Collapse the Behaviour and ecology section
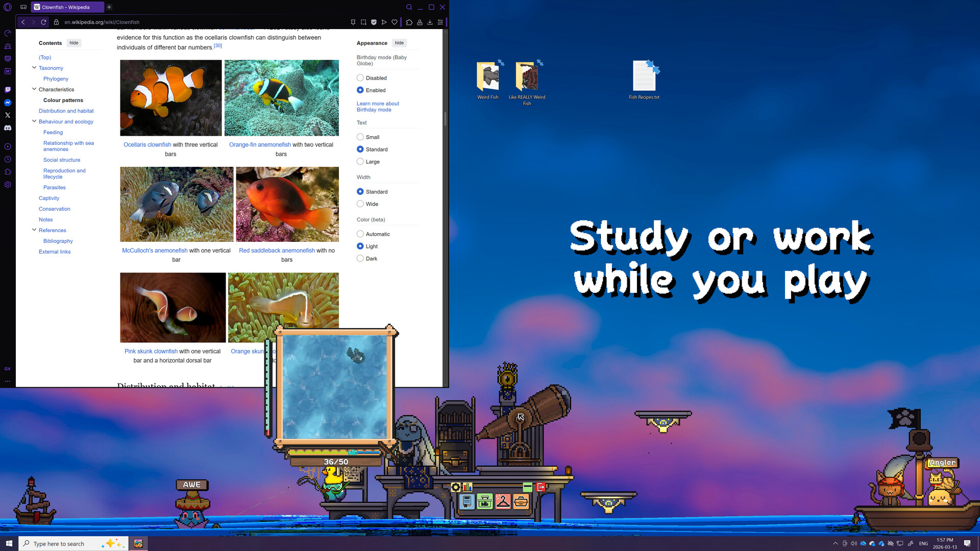Viewport: 980px width, 551px height. click(34, 121)
